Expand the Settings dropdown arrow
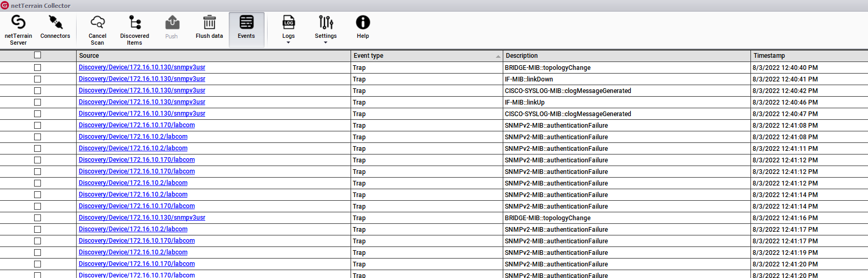 pyautogui.click(x=325, y=43)
